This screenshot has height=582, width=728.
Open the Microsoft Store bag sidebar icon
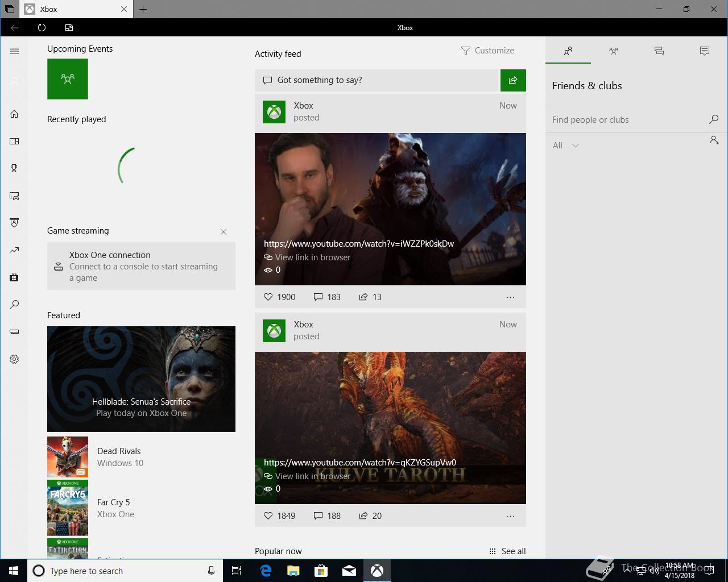click(14, 277)
